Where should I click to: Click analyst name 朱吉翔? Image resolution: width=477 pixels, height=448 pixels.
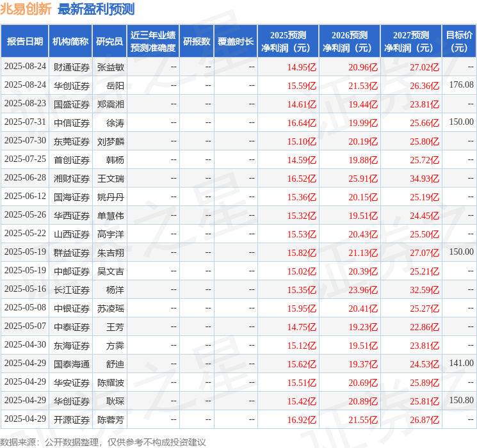point(111,253)
